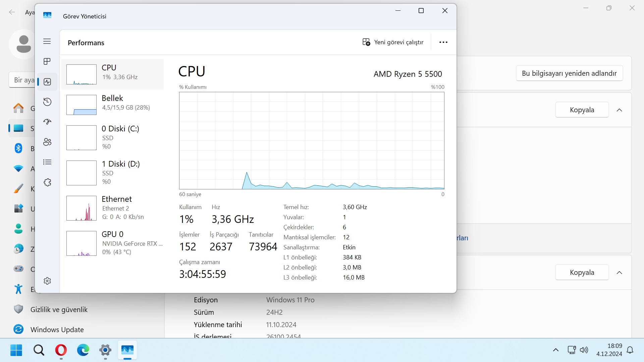Show hidden system tray icons chevron
The width and height of the screenshot is (644, 362).
tap(555, 350)
